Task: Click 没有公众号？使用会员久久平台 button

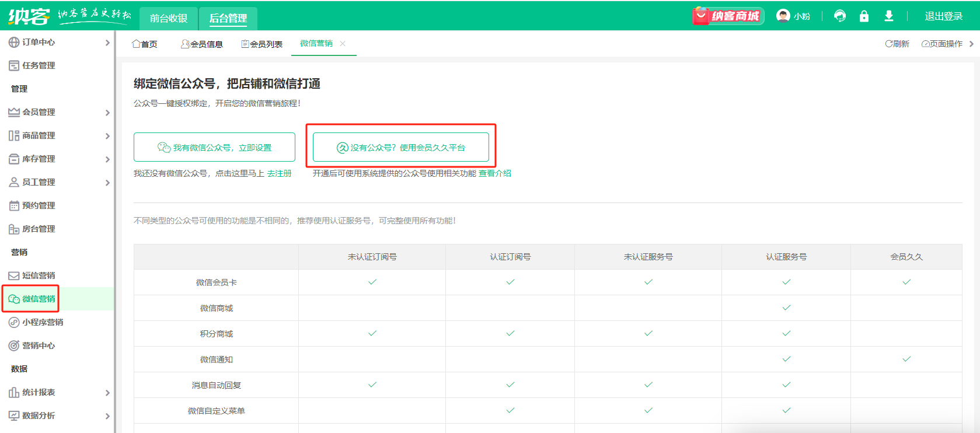Action: click(x=401, y=147)
